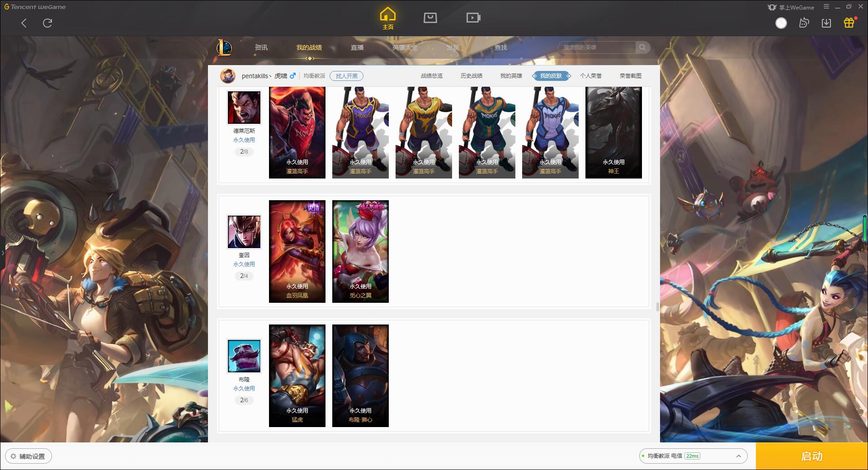Click the 2/8 skin count badge
868x470 pixels.
coord(244,152)
